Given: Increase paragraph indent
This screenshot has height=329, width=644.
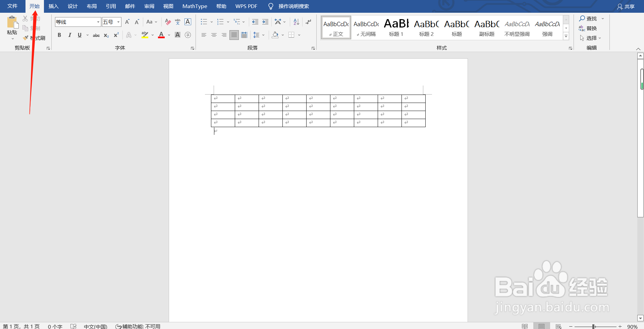Looking at the screenshot, I should pos(265,22).
